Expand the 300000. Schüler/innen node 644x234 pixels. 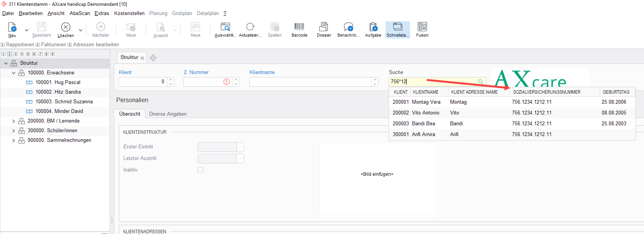click(14, 131)
